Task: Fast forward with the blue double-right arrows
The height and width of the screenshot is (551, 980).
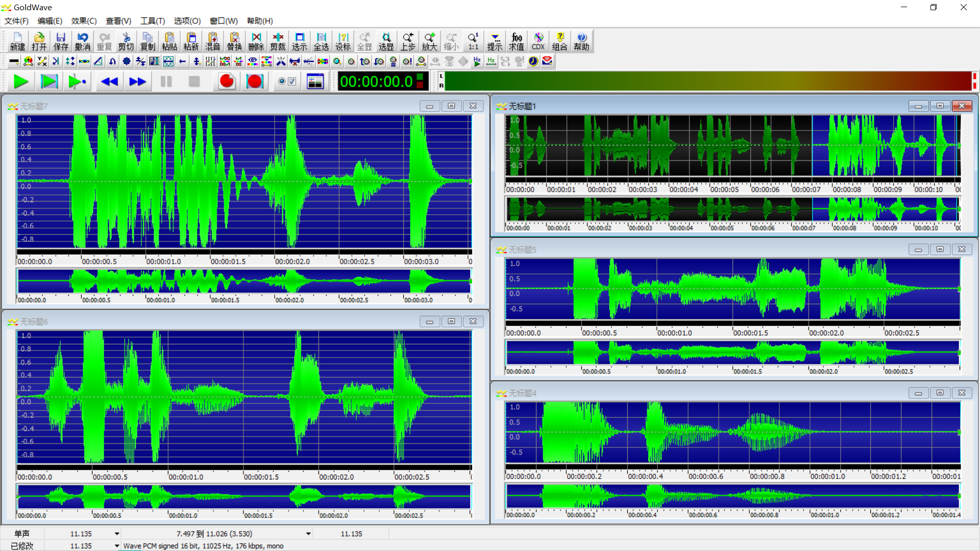Action: (137, 82)
